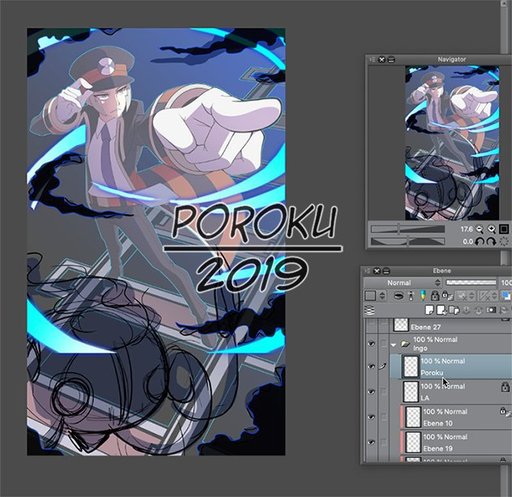The height and width of the screenshot is (497, 512).
Task: Adjust the layer opacity slider
Action: point(471,283)
